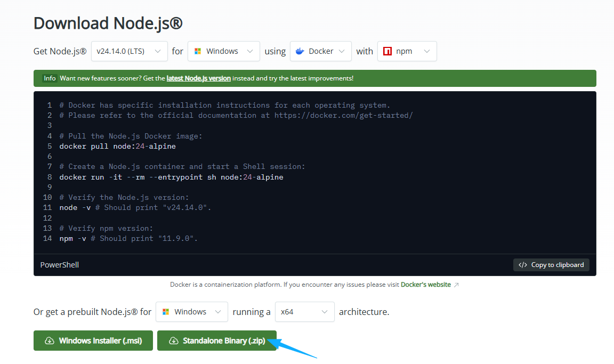Expand the prebuilt Windows platform chevron
Image resolution: width=614 pixels, height=364 pixels.
coord(218,312)
